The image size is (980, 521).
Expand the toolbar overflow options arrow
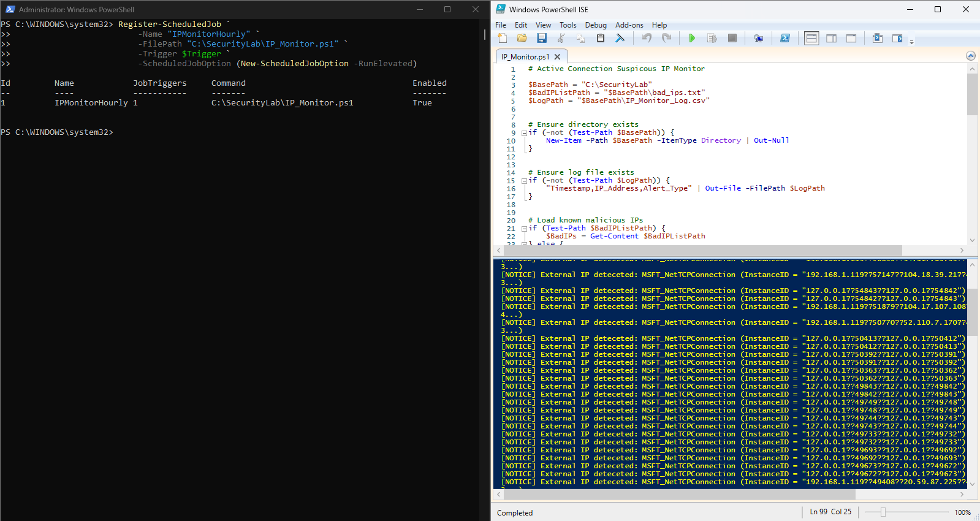912,42
